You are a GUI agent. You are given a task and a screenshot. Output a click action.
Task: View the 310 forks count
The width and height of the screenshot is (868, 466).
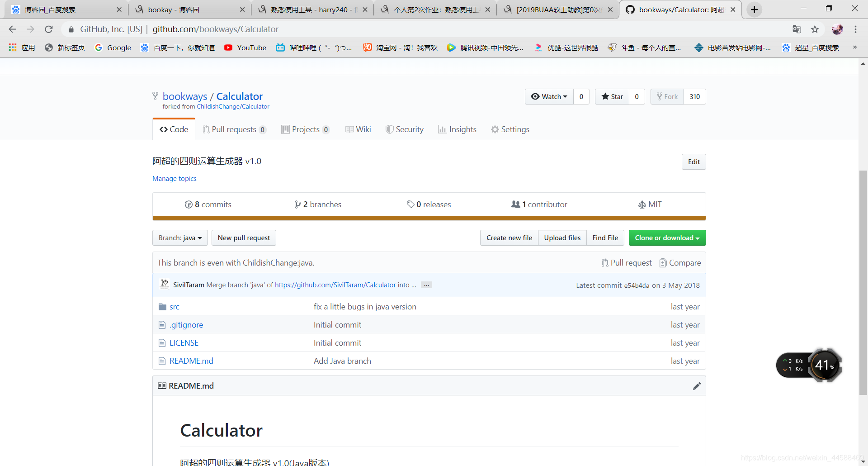695,96
